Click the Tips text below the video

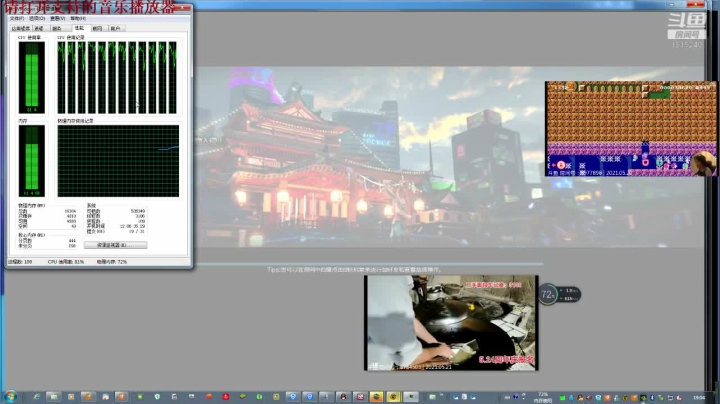tap(354, 269)
